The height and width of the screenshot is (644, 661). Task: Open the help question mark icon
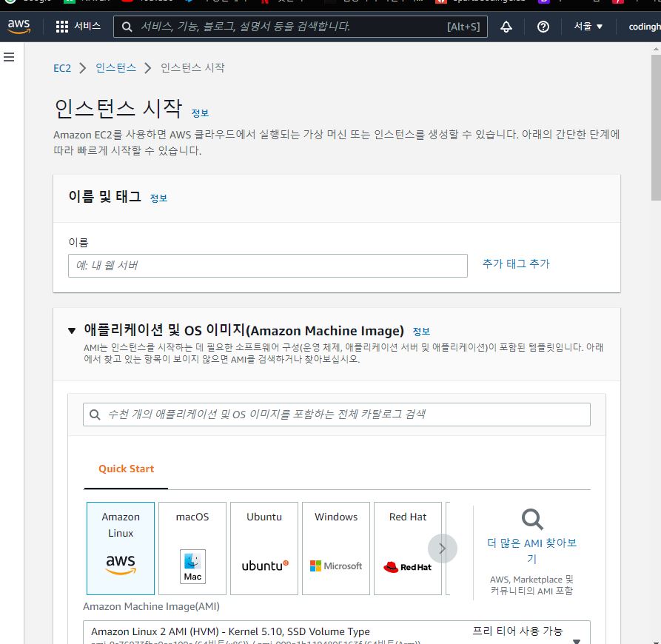pyautogui.click(x=543, y=27)
